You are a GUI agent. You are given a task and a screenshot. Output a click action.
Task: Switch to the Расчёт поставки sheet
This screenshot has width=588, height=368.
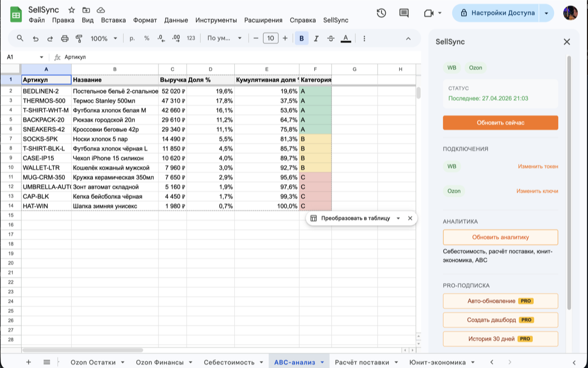tap(362, 362)
